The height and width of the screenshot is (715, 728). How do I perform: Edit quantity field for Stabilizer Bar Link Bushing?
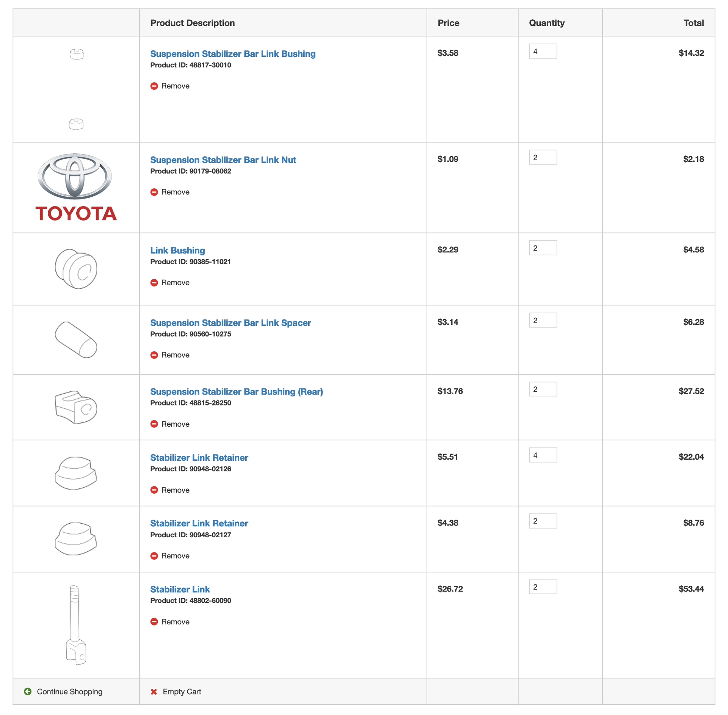point(543,51)
